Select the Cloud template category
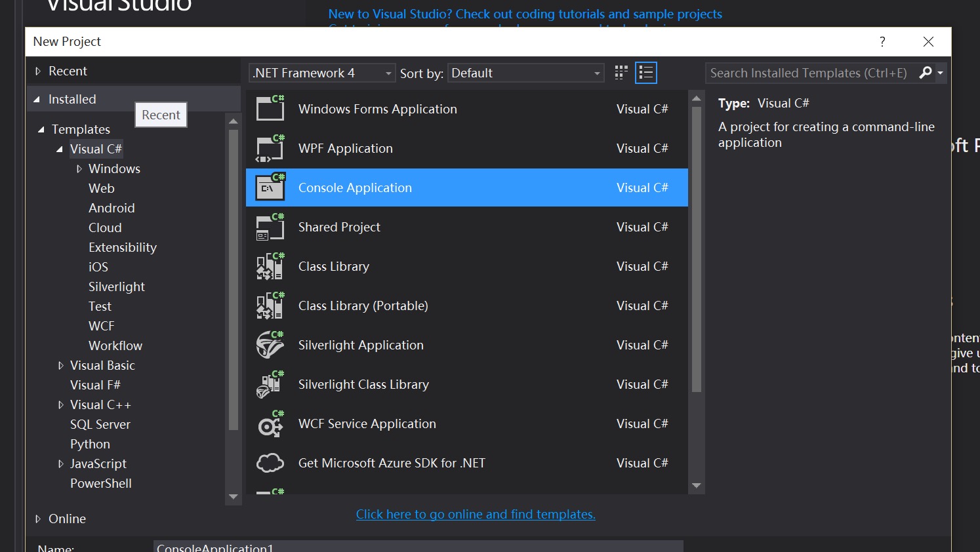The image size is (980, 552). click(x=105, y=227)
